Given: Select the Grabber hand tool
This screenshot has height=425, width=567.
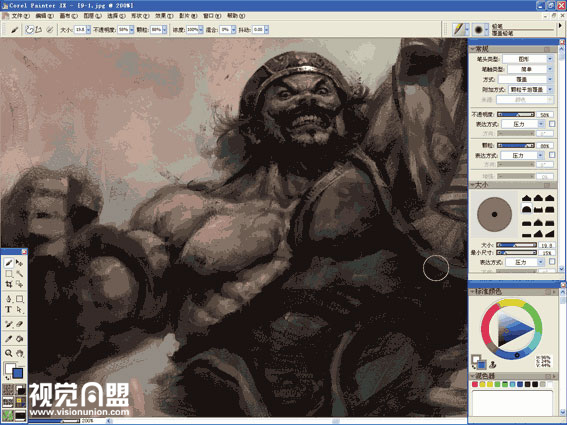Looking at the screenshot, I should 20,353.
